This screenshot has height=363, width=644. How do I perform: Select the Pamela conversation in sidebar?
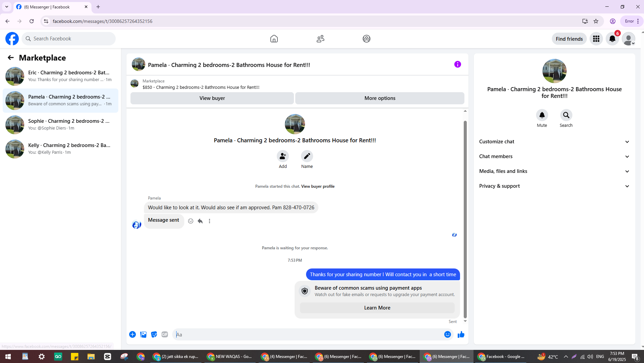point(61,100)
